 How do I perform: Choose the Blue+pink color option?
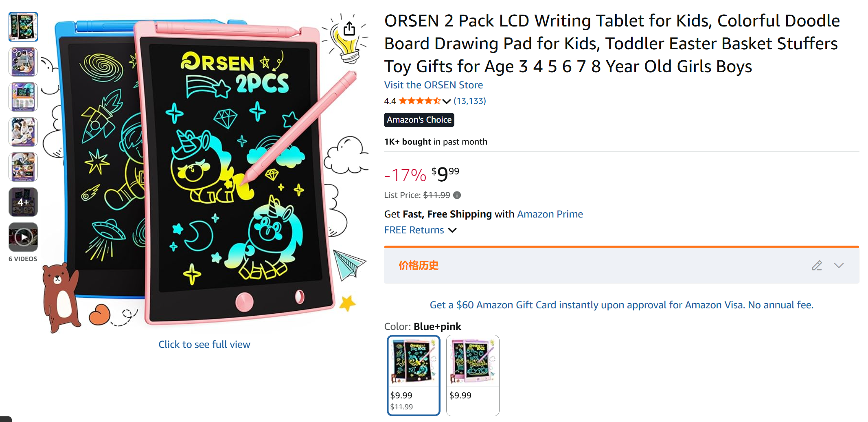[x=413, y=375]
